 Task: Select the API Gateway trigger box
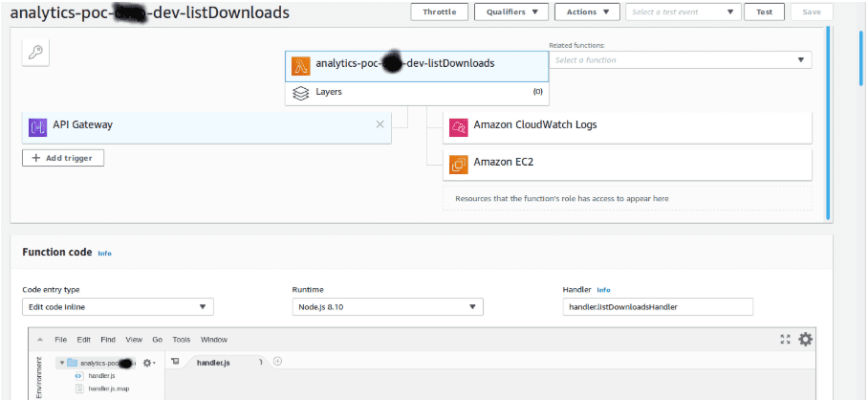point(206,128)
